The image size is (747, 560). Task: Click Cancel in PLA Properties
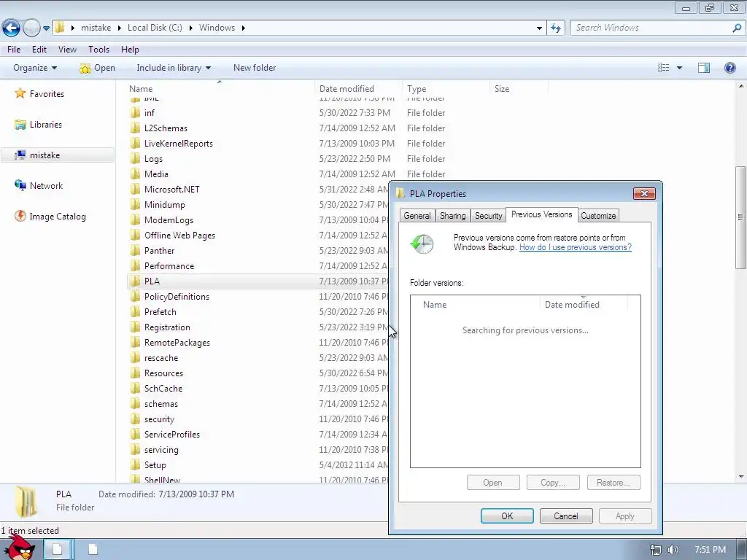[x=566, y=516]
